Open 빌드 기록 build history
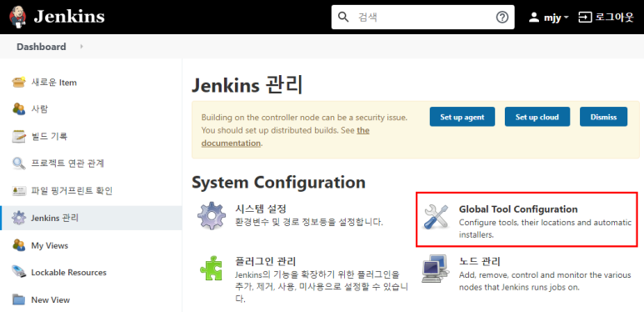644x312 pixels. [49, 136]
